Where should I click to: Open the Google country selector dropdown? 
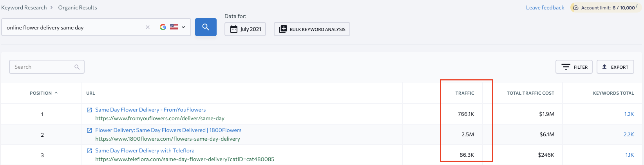(x=173, y=27)
